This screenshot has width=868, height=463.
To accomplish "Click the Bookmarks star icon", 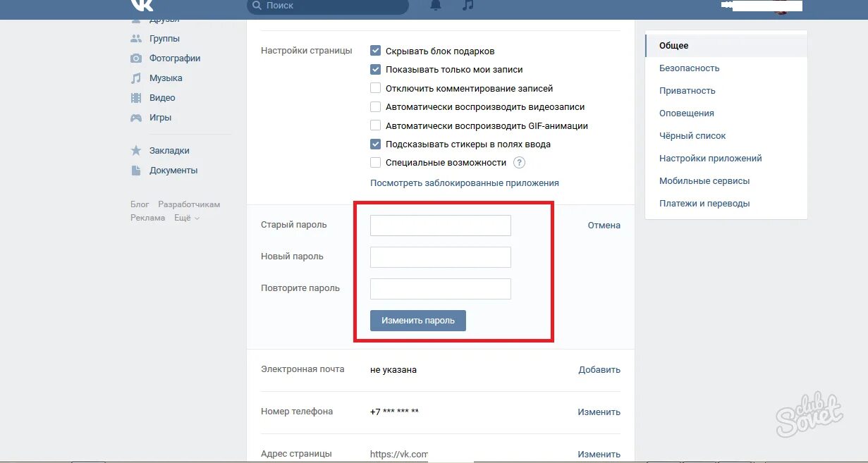I will click(136, 151).
